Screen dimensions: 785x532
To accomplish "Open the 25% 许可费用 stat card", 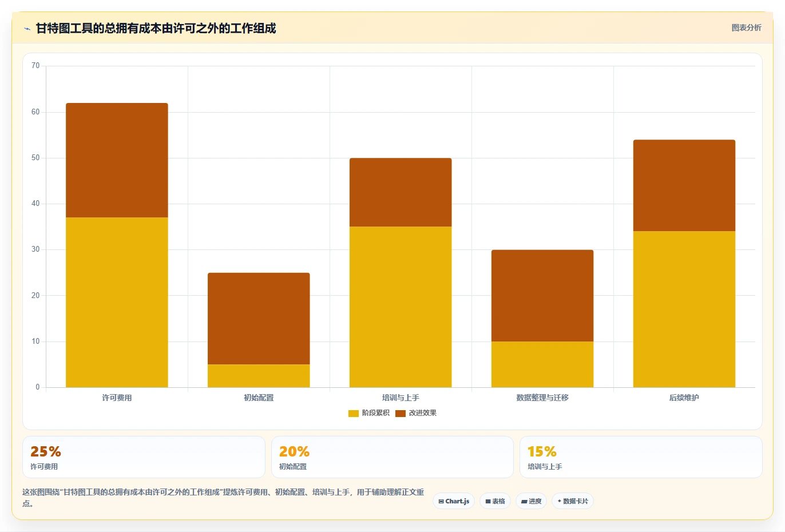I will click(144, 457).
